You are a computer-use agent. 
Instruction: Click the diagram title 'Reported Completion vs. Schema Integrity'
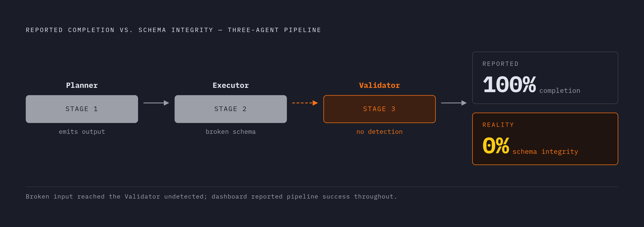point(173,30)
